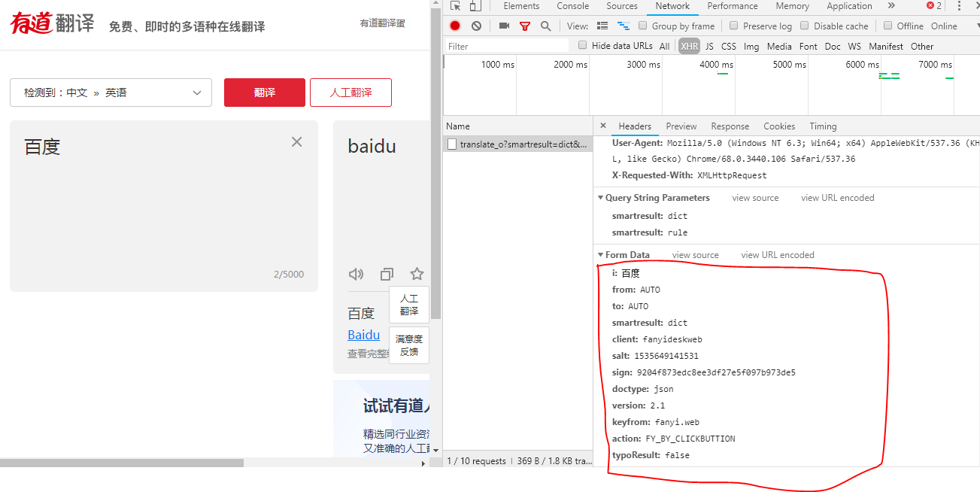
Task: Tick the Offline checkbox
Action: (x=887, y=26)
